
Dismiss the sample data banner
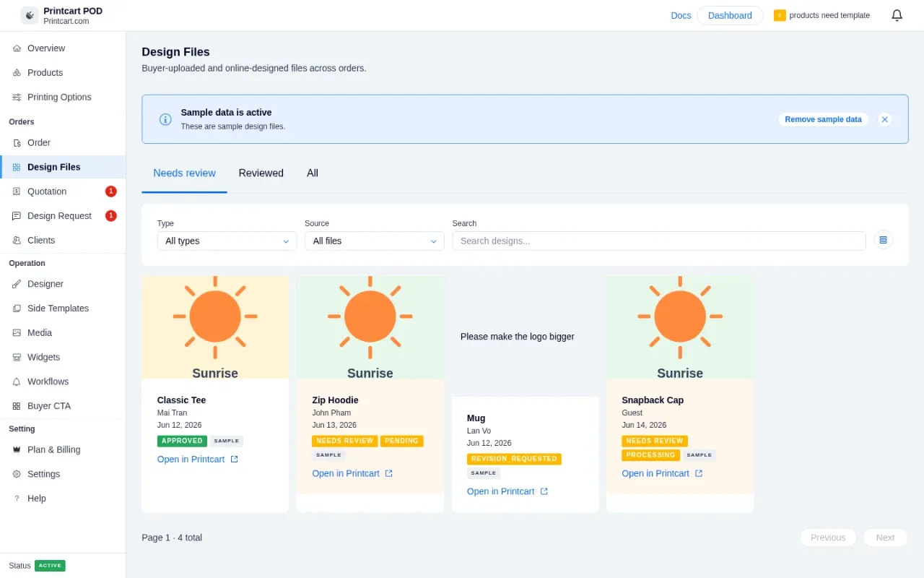point(885,119)
